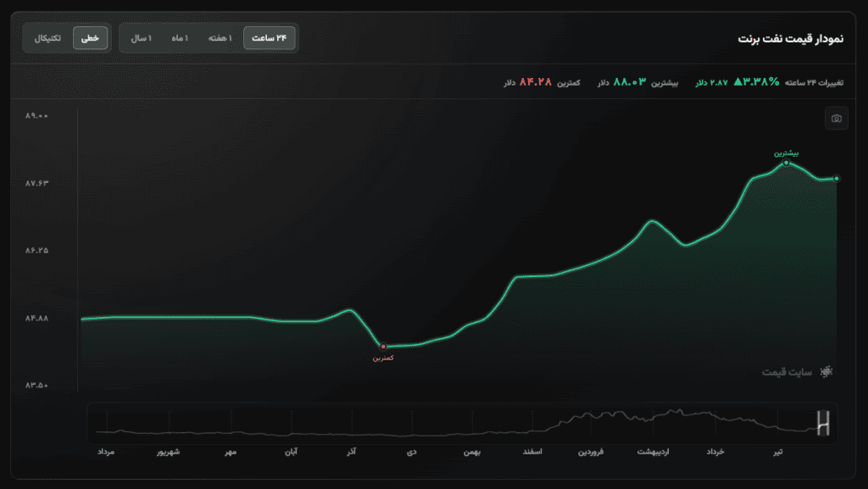Click the تغییرات ۲۴ ساعته label
The height and width of the screenshot is (489, 868).
[x=814, y=82]
